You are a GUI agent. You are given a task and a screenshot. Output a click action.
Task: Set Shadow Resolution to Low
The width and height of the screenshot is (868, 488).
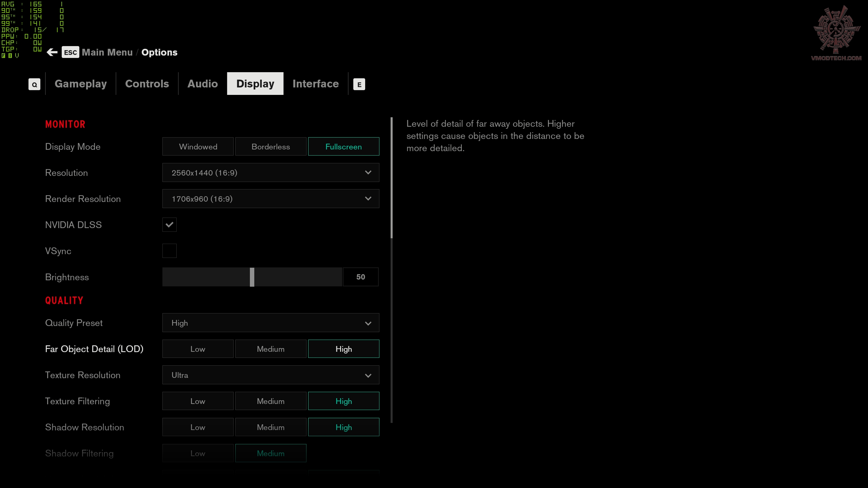point(198,427)
